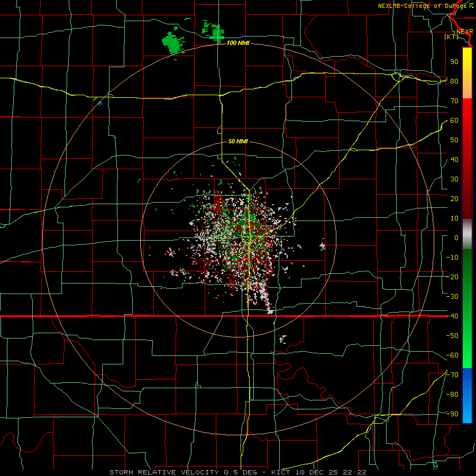The width and height of the screenshot is (476, 476).
Task: Click the -70 scale value
Action: tap(452, 375)
